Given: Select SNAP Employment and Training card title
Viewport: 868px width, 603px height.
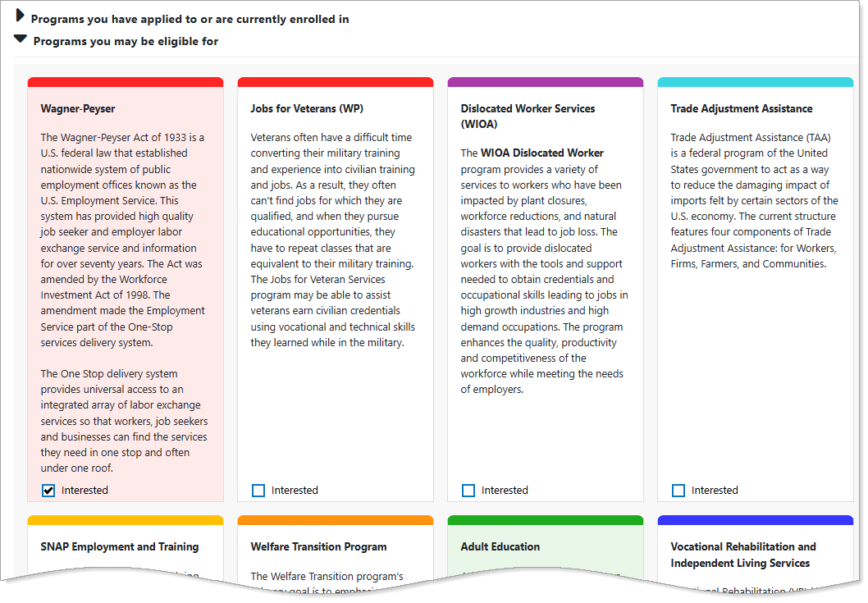Looking at the screenshot, I should [120, 546].
